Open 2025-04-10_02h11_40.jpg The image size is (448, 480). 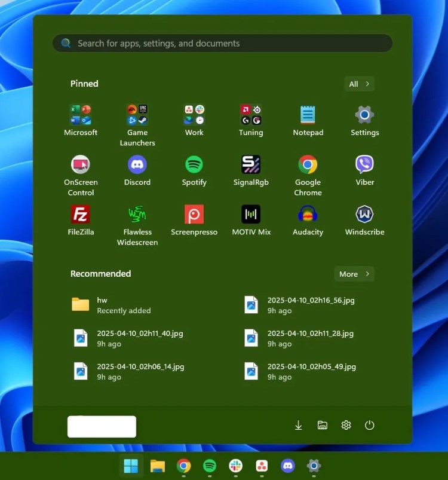click(128, 338)
